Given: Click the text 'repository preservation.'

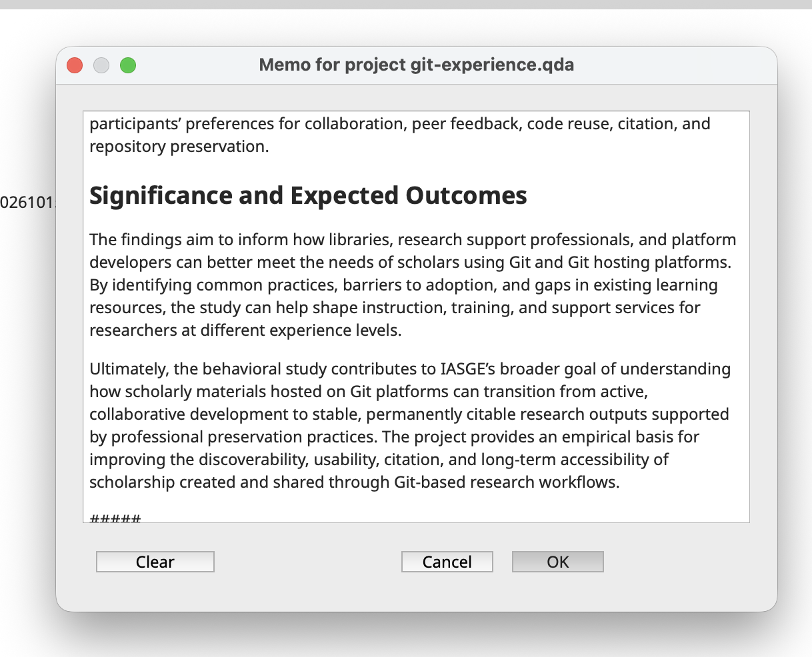Looking at the screenshot, I should pos(179,147).
